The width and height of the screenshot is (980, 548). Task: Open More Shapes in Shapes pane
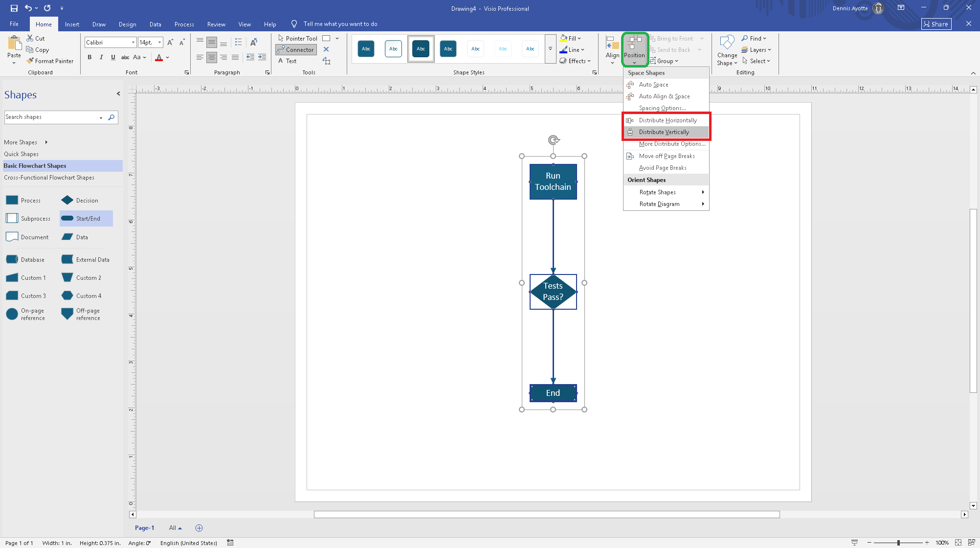point(25,142)
